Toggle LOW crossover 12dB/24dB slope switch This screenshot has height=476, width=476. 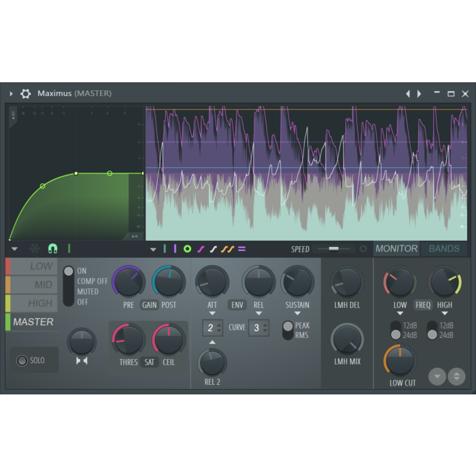tap(396, 330)
